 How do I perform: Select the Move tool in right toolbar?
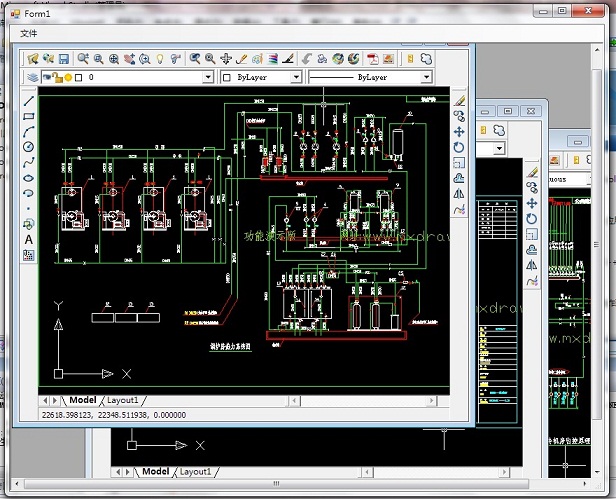tap(459, 132)
